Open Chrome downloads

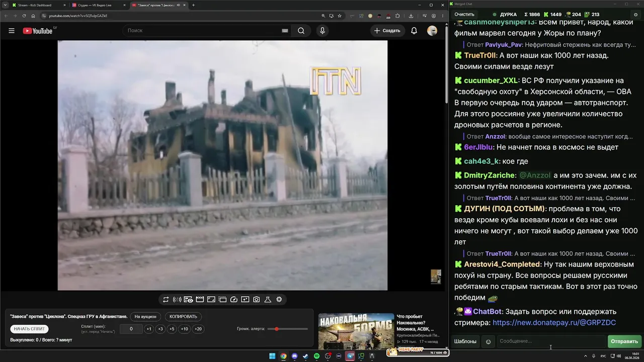tap(411, 16)
